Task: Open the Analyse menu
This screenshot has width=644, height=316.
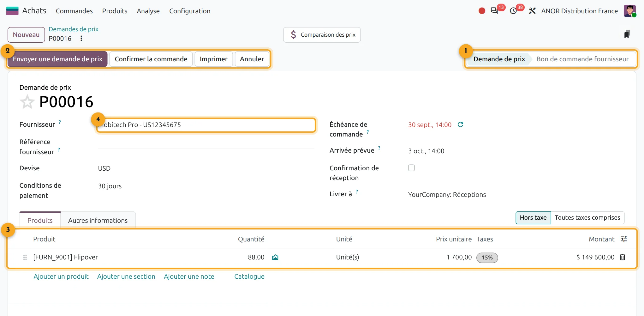Action: tap(148, 11)
